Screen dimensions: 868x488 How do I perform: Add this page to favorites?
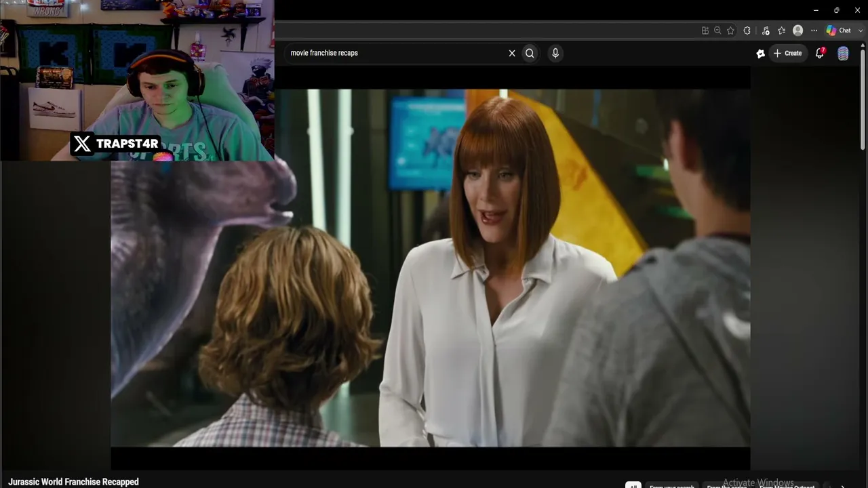point(730,30)
